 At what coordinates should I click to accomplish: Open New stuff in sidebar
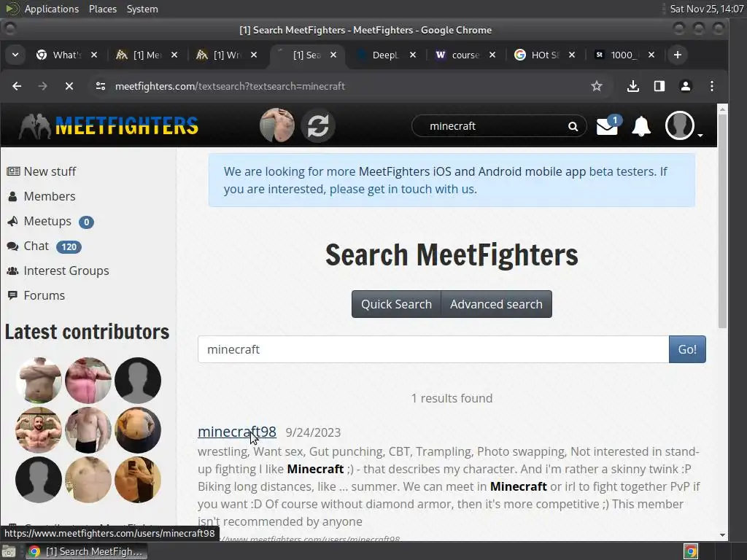pos(50,171)
